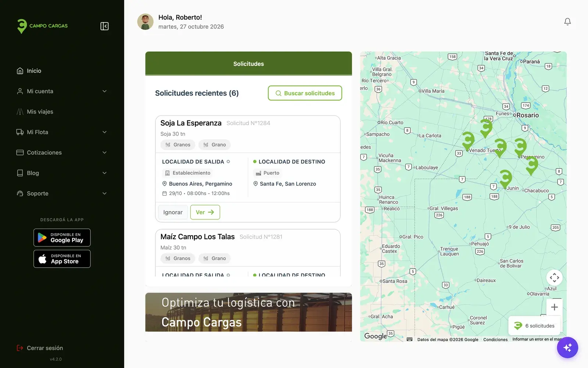Zoom in on the map
Image resolution: width=588 pixels, height=368 pixels.
(x=555, y=307)
